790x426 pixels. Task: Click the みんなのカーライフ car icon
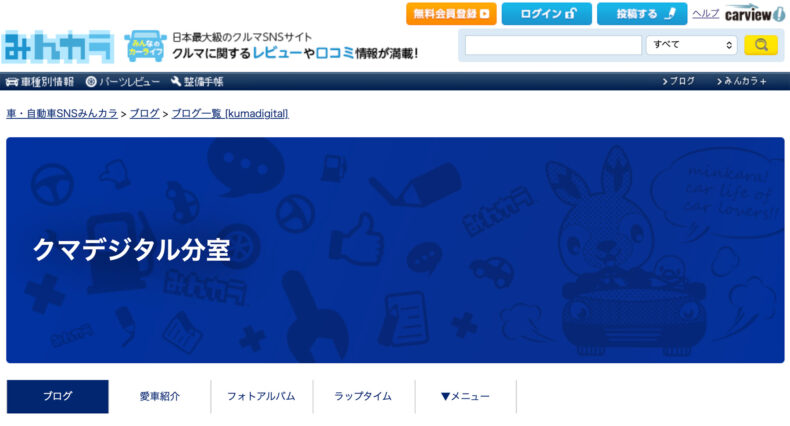point(145,45)
